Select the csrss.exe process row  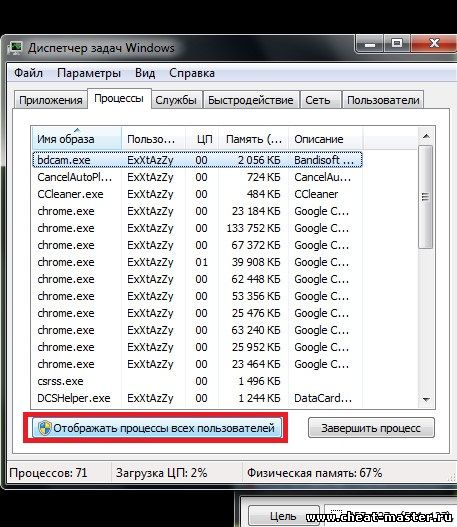coord(198,381)
